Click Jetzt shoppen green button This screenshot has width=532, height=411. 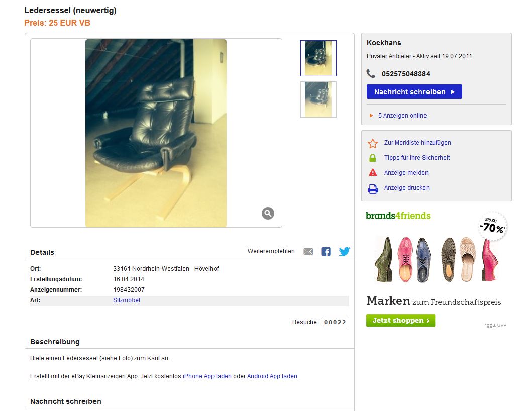point(400,320)
